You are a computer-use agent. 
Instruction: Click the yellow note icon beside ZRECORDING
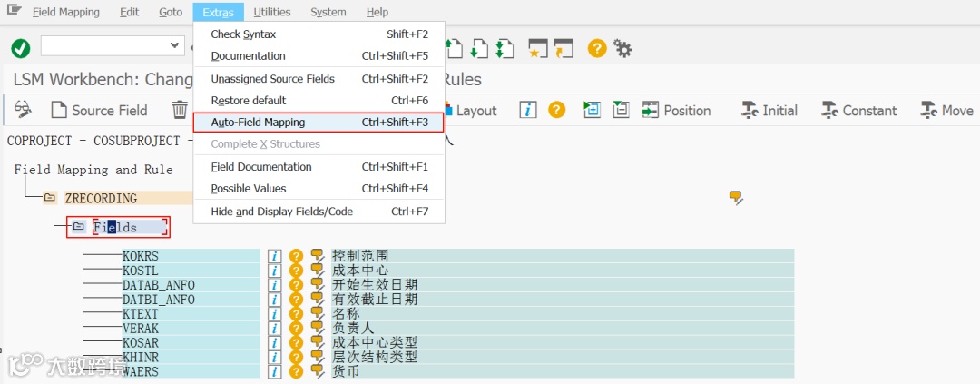pyautogui.click(x=736, y=198)
